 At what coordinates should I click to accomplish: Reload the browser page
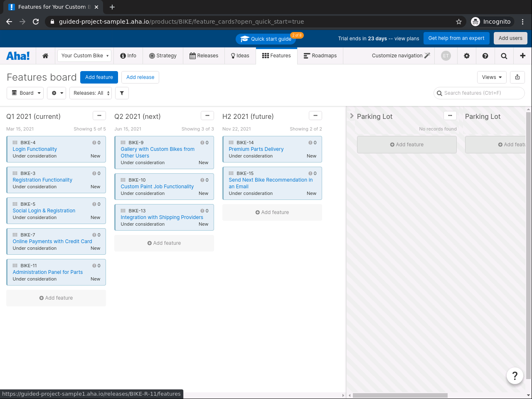tap(36, 22)
